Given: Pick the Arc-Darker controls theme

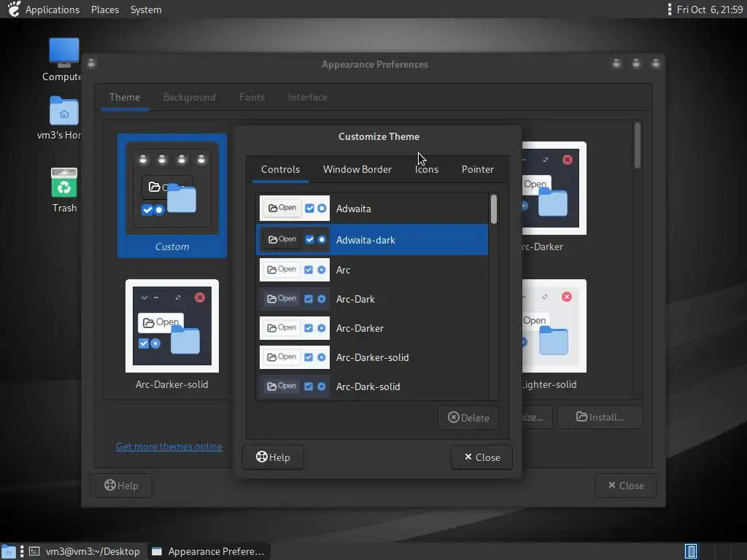Looking at the screenshot, I should (x=372, y=328).
